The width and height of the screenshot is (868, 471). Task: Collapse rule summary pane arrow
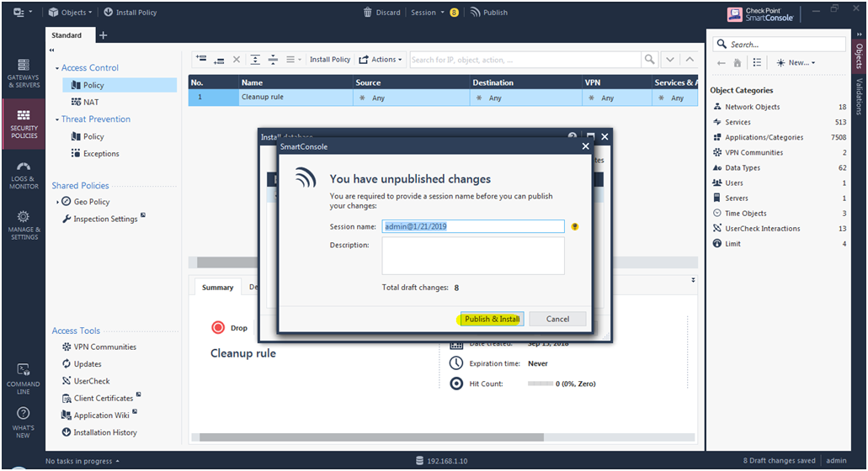point(693,280)
